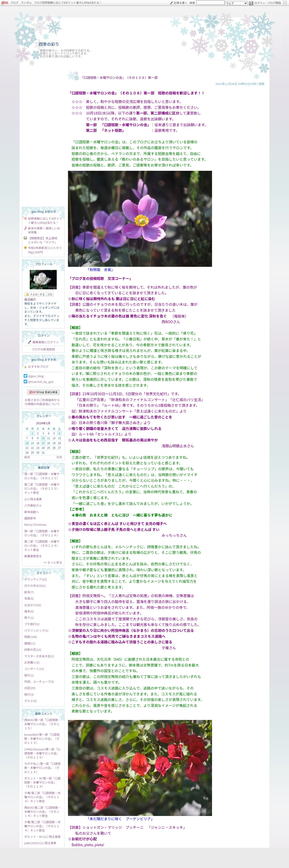This screenshot has height=868, width=289.
Task: Open the 四季の彩り blog title
Action: coord(49,44)
